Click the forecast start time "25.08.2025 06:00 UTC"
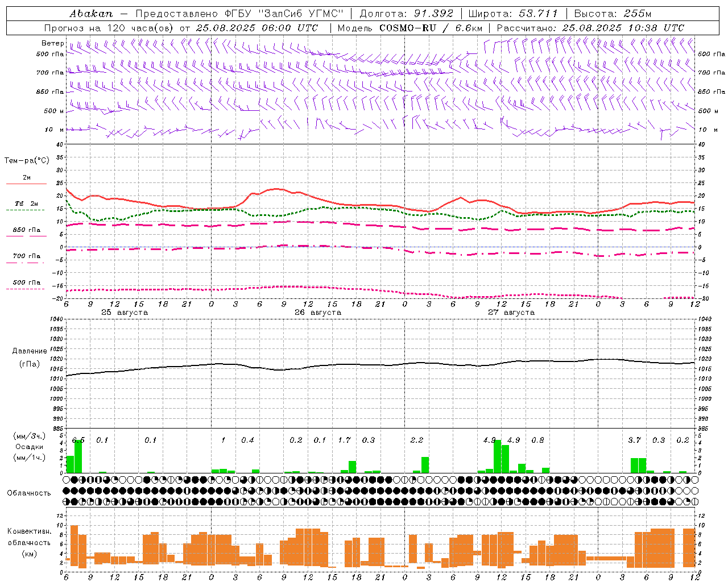The width and height of the screenshot is (728, 582). tap(257, 28)
